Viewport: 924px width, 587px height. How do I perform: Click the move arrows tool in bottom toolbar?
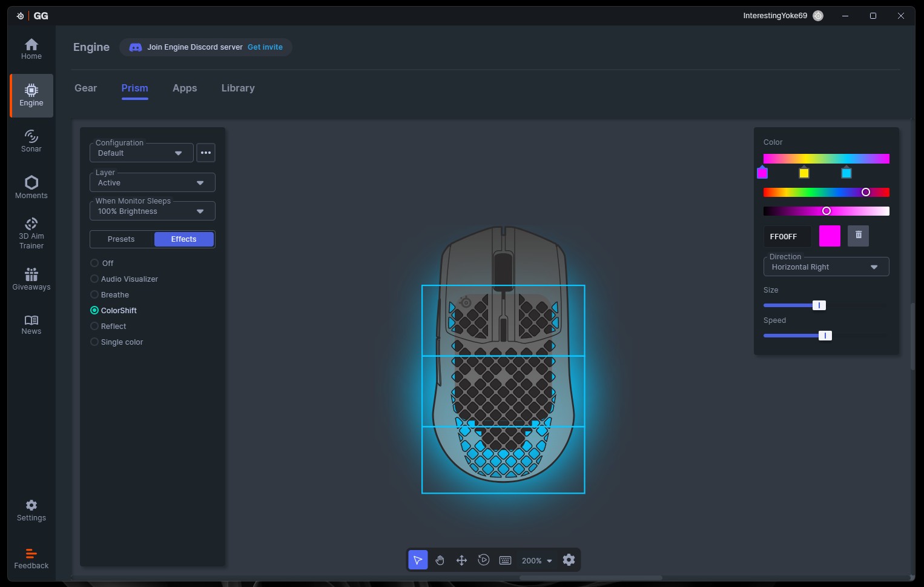461,560
